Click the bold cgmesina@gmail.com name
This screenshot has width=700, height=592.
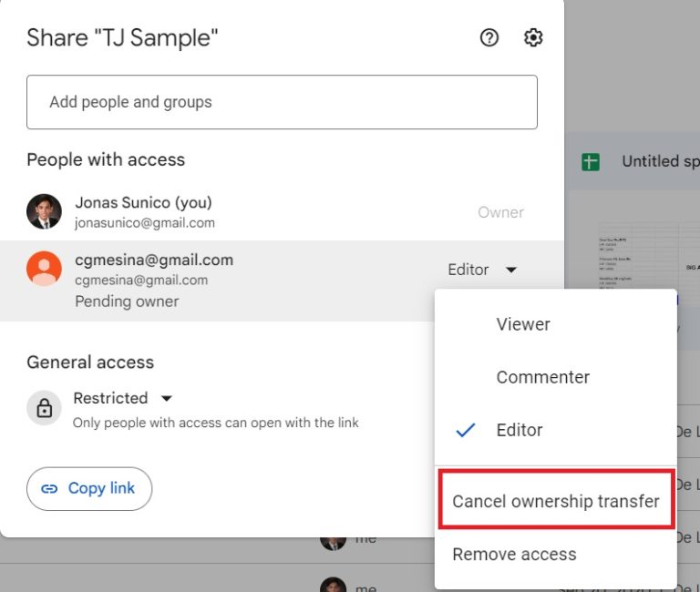click(x=154, y=260)
